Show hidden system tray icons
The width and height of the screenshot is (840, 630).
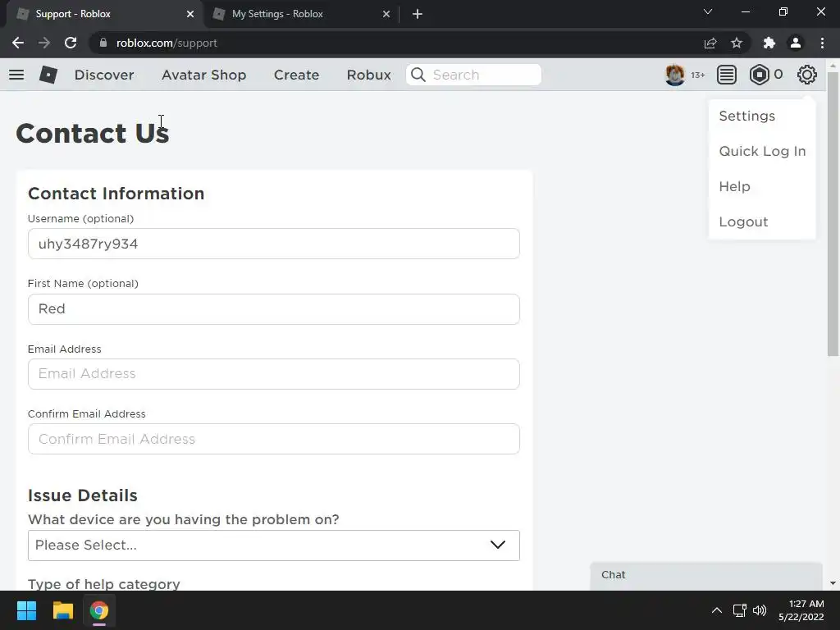pos(717,610)
